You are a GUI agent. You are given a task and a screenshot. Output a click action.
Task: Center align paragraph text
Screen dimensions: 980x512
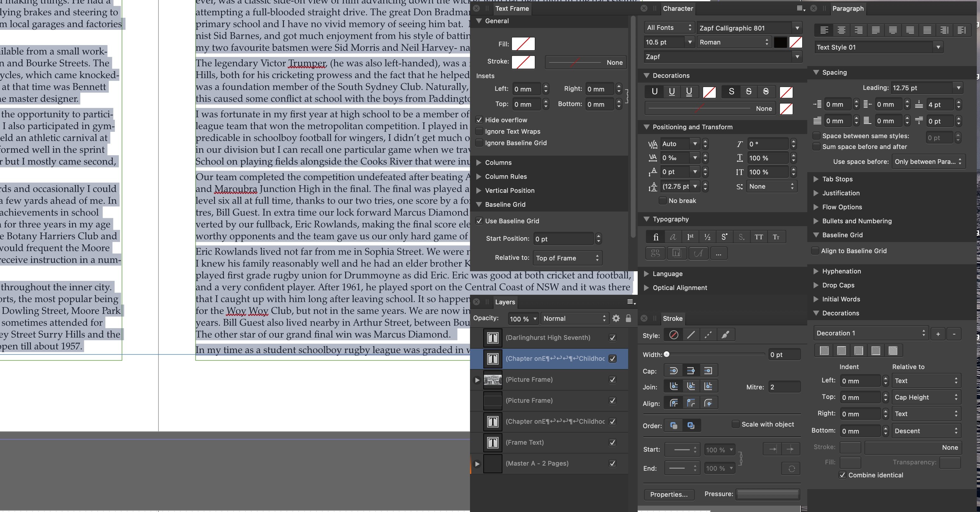pos(841,30)
